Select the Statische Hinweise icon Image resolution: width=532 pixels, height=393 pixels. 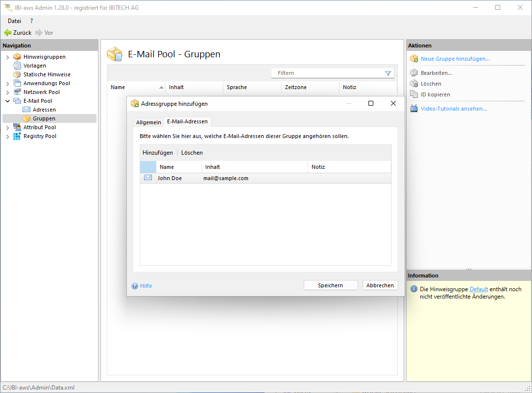17,74
